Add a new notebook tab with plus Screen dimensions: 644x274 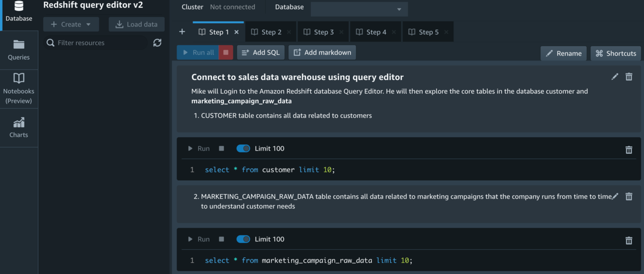pyautogui.click(x=182, y=32)
